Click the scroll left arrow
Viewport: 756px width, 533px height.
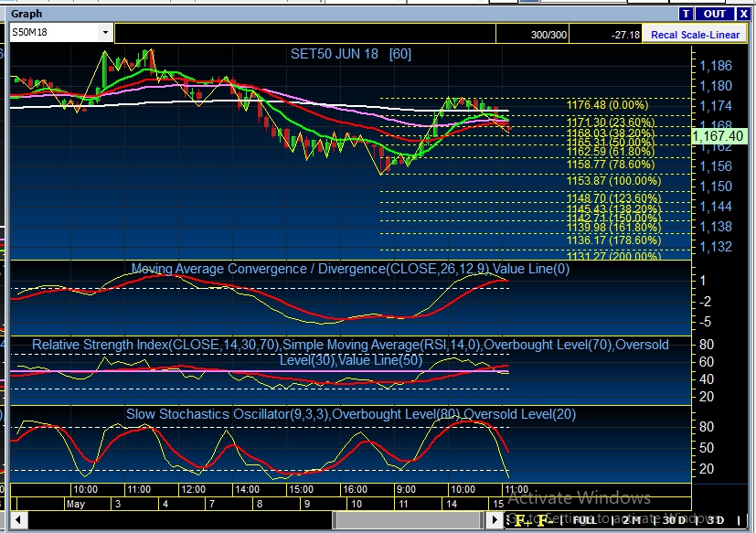[x=19, y=520]
